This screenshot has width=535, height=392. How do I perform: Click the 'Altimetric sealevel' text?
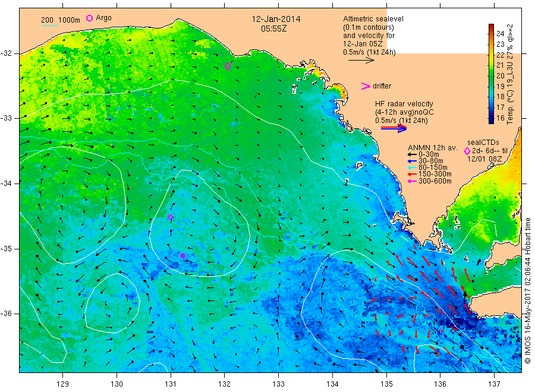373,19
